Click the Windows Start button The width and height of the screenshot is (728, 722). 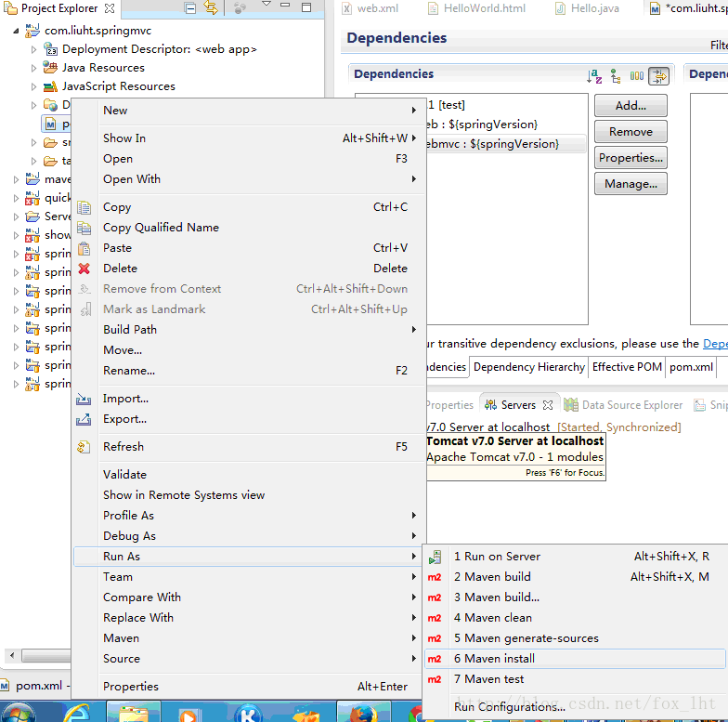19,713
